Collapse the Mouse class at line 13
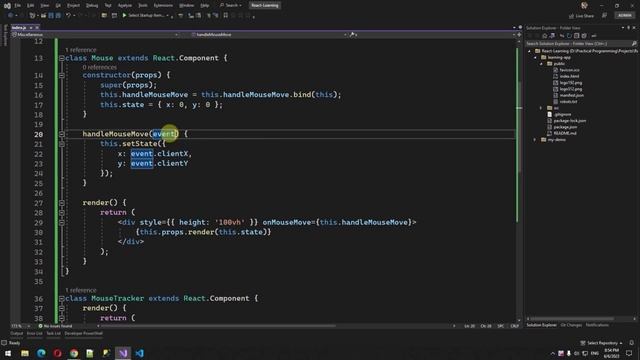Screen dimensions: 640x360 click(x=62, y=58)
